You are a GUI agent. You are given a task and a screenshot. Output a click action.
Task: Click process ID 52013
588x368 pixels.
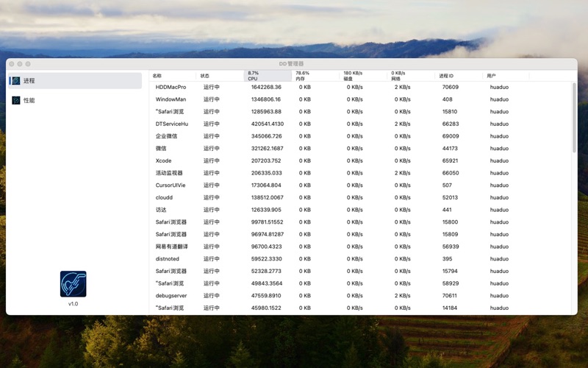450,197
